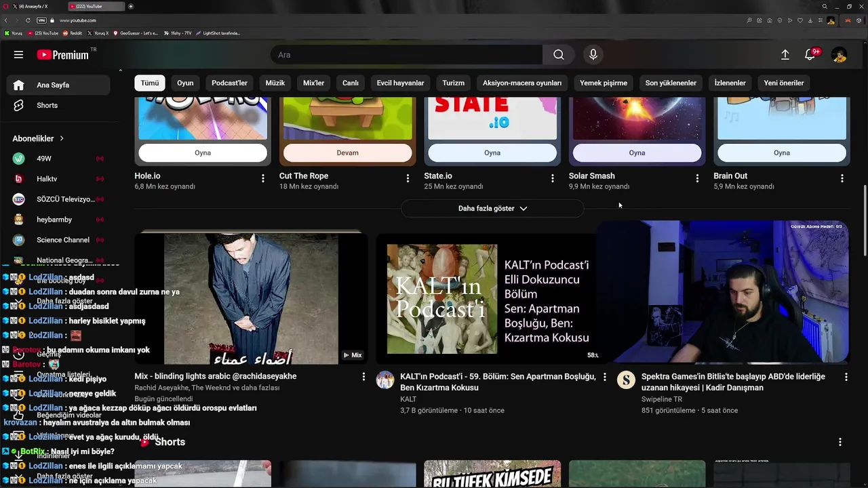Open the upload/create icon
868x488 pixels.
tap(785, 55)
